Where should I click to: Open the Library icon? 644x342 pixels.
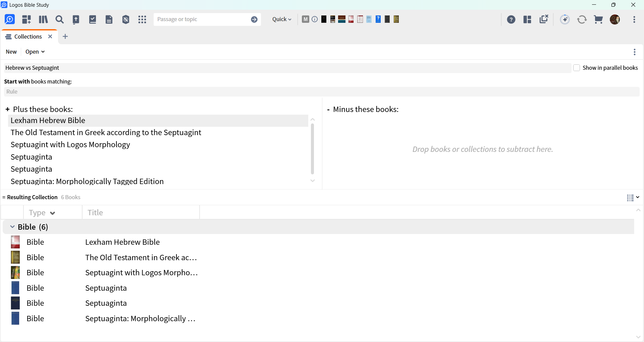(43, 19)
